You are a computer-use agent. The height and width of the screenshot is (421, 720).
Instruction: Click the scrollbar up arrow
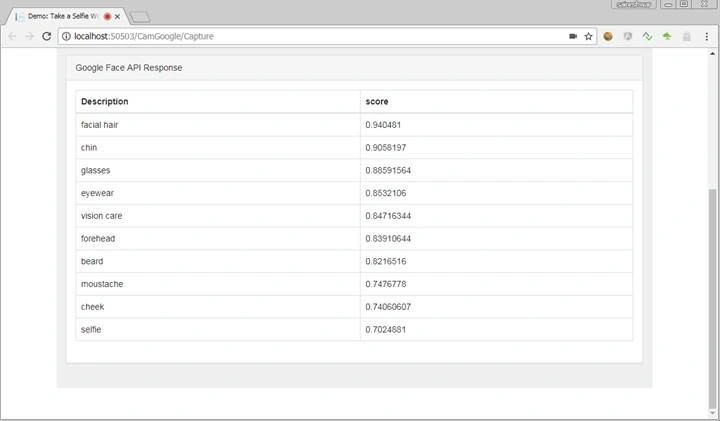pos(712,54)
